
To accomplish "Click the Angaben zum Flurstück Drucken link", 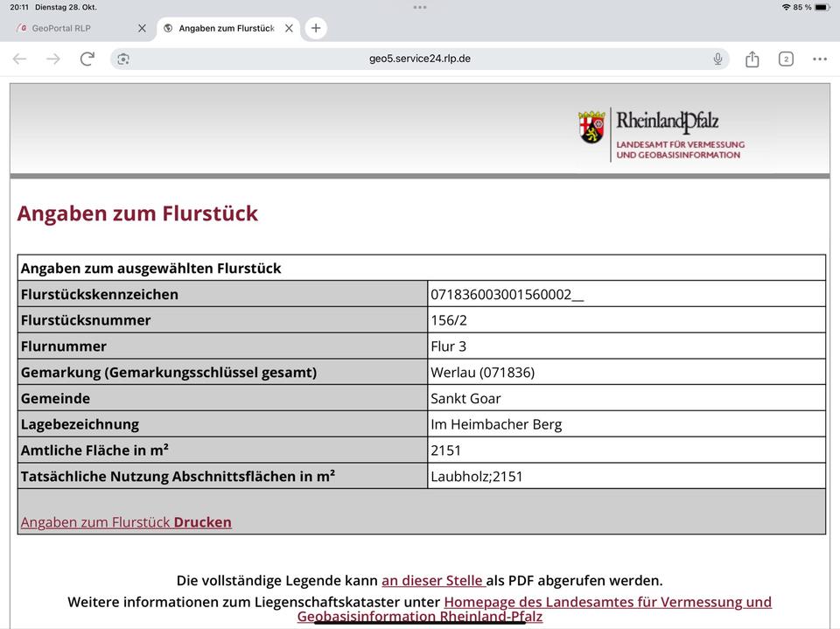I will click(126, 522).
